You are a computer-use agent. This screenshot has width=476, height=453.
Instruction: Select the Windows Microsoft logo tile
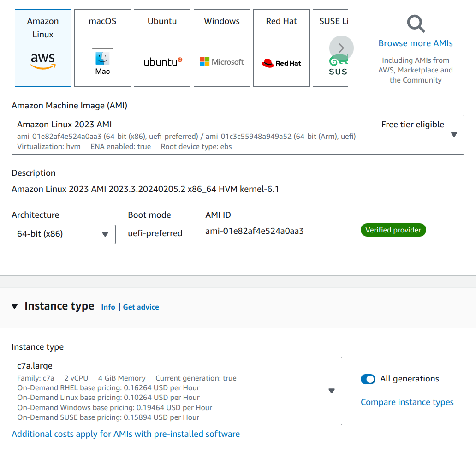coord(222,48)
